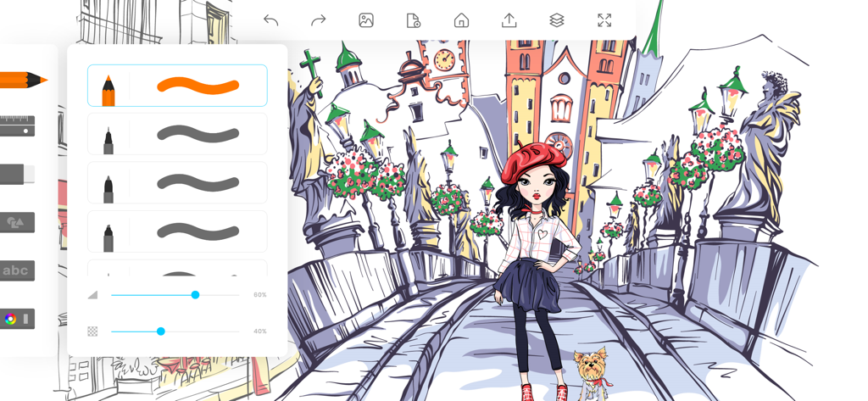868x401 pixels.
Task: Adjust the opacity slider at 40%
Action: click(x=160, y=331)
